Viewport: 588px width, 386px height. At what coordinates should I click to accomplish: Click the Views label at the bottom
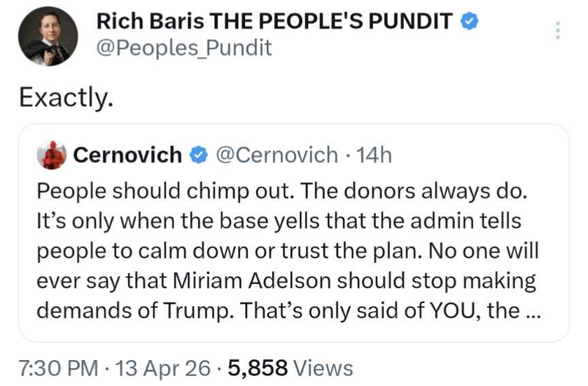click(x=323, y=367)
